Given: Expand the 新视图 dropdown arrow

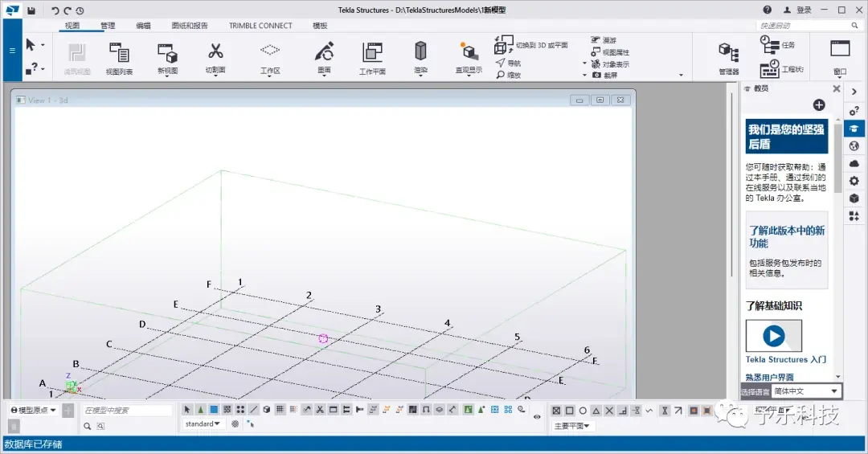Looking at the screenshot, I should point(167,76).
